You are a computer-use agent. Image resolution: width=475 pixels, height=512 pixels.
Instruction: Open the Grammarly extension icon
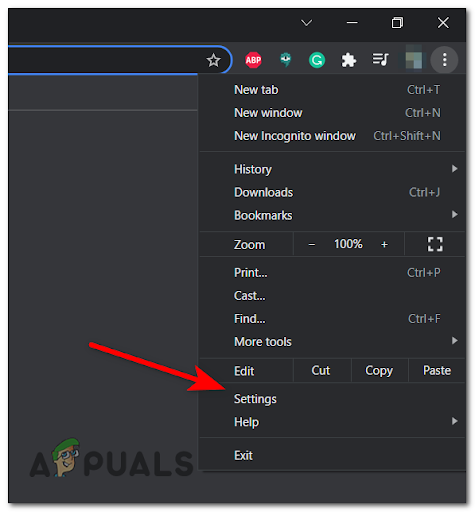point(317,60)
